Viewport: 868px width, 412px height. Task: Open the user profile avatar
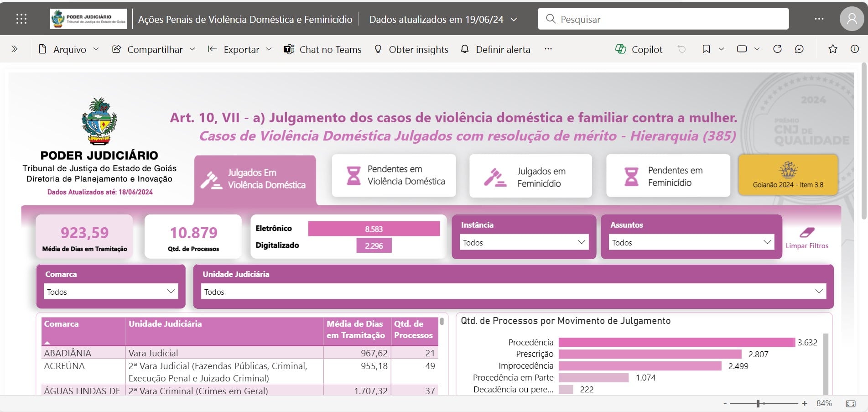click(852, 19)
